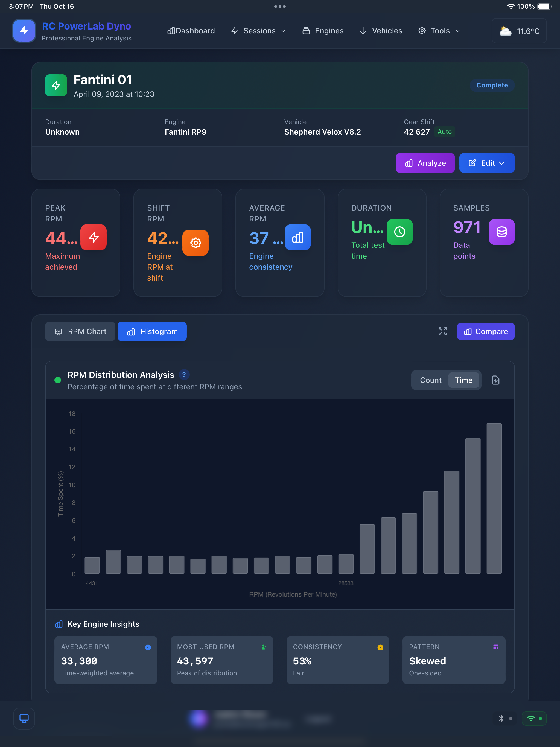Open the iPad three-dot multitasking menu

tap(280, 6)
